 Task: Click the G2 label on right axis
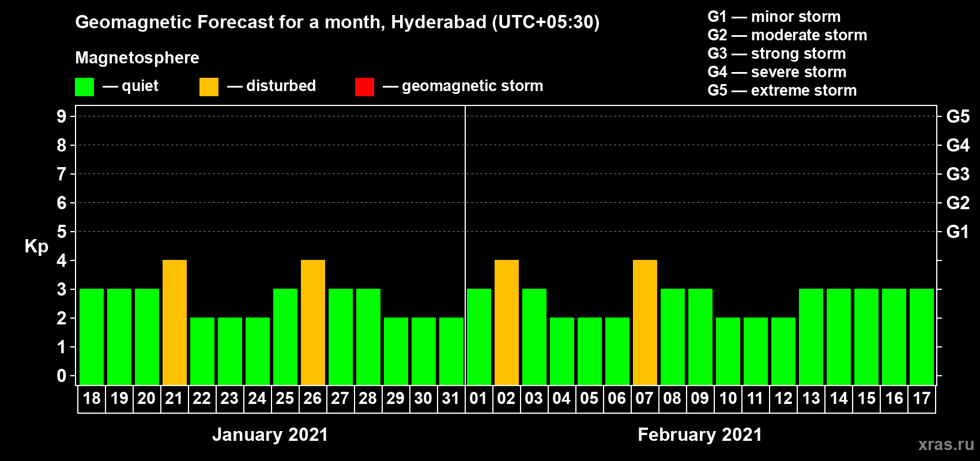click(958, 203)
